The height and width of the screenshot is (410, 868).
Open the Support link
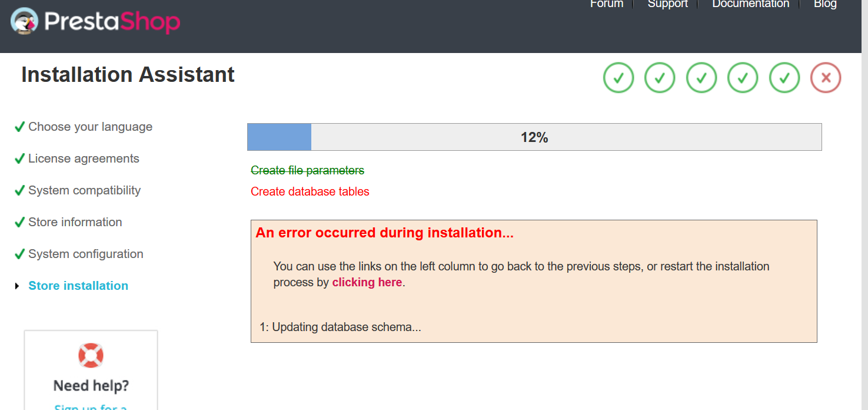[x=667, y=4]
